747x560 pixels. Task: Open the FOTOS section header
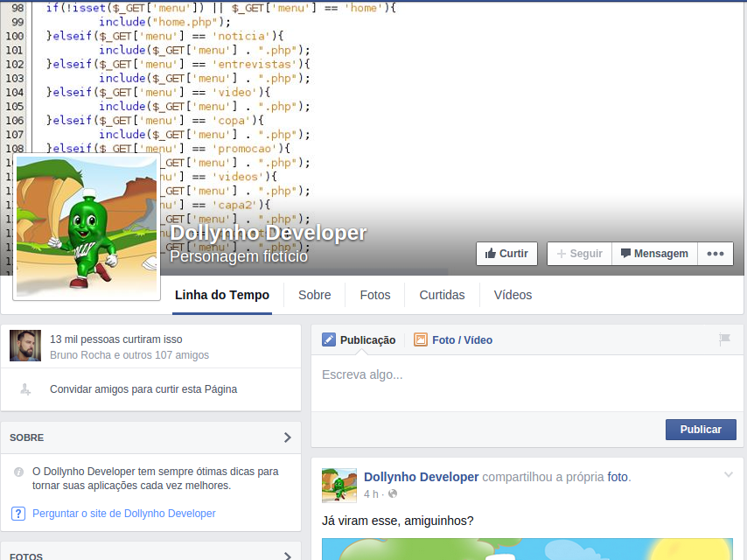pos(150,552)
